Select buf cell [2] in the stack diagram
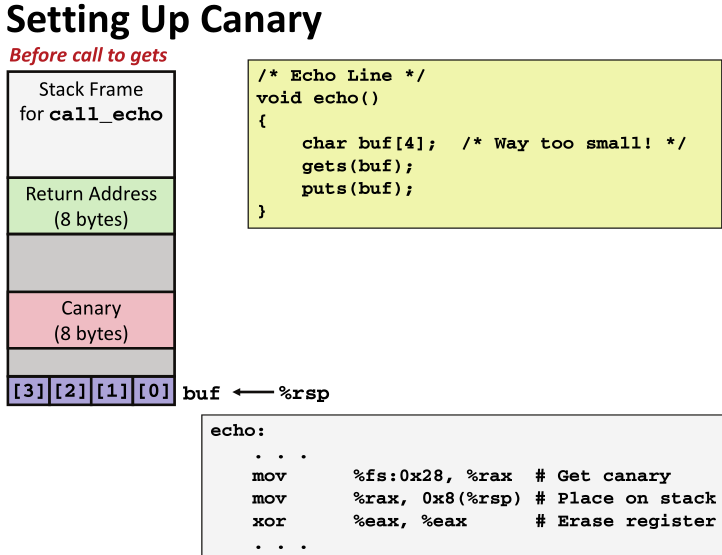Image resolution: width=722 pixels, height=555 pixels. (70, 391)
